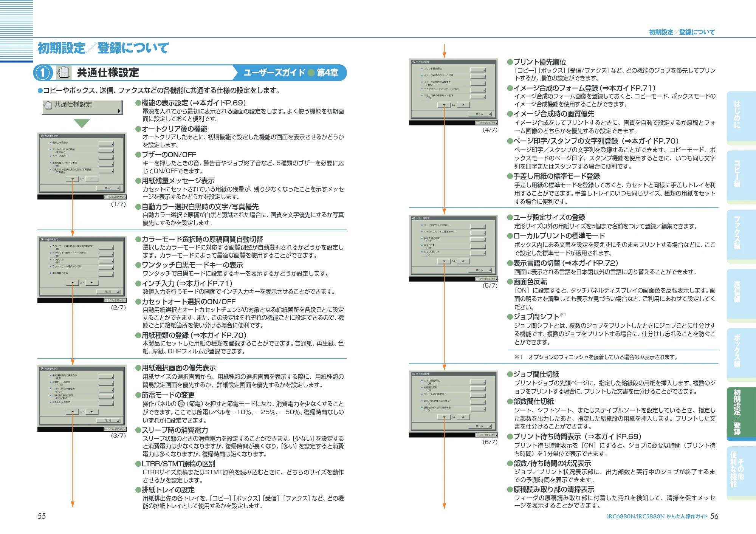Select the 初期設定/登録 side tab
756x534 pixels.
[x=741, y=414]
